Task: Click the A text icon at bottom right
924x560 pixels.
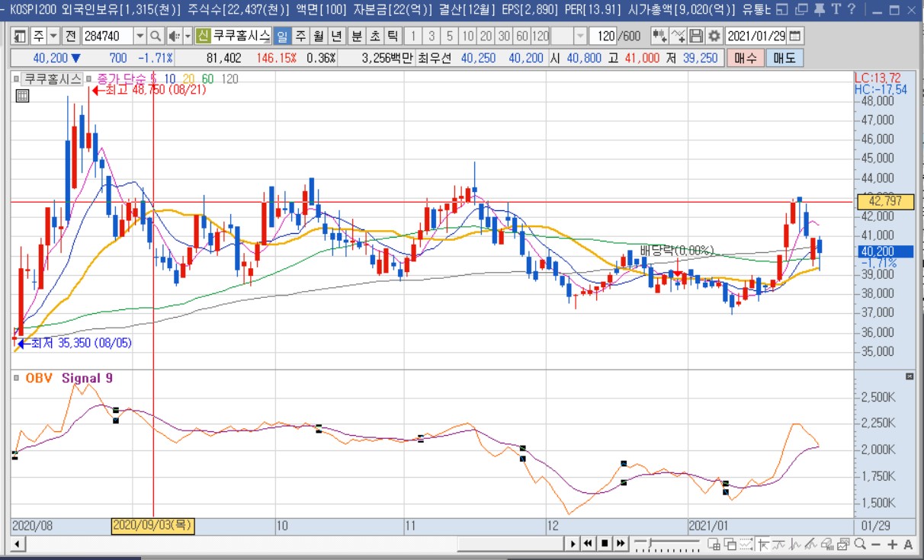Action: [908, 544]
